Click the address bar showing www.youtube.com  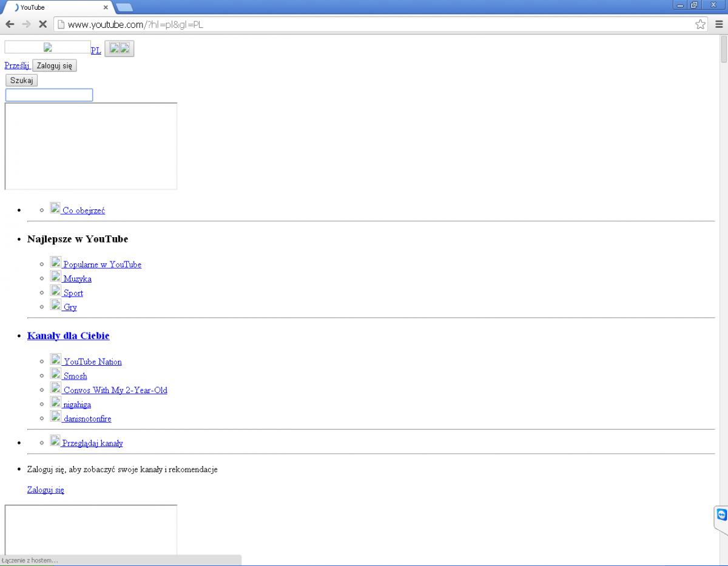tap(379, 24)
